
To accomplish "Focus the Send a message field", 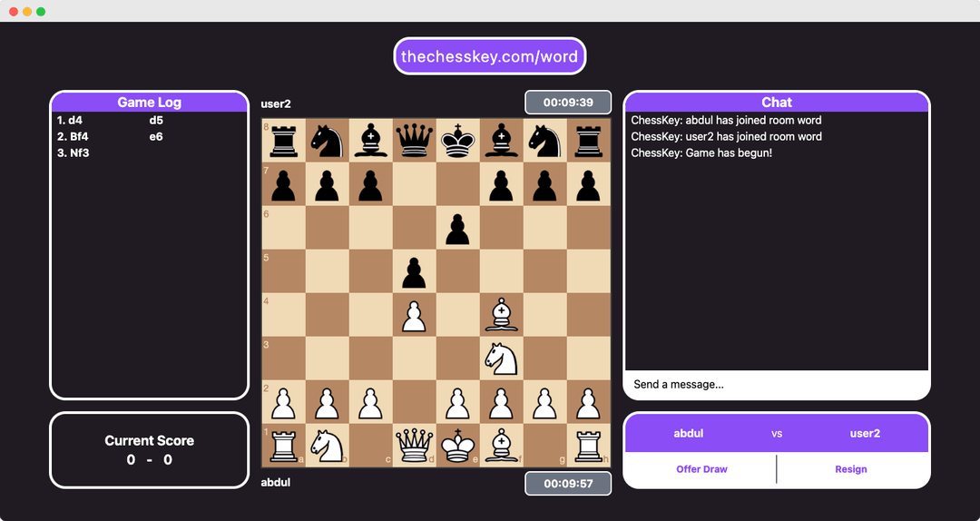I will (776, 385).
